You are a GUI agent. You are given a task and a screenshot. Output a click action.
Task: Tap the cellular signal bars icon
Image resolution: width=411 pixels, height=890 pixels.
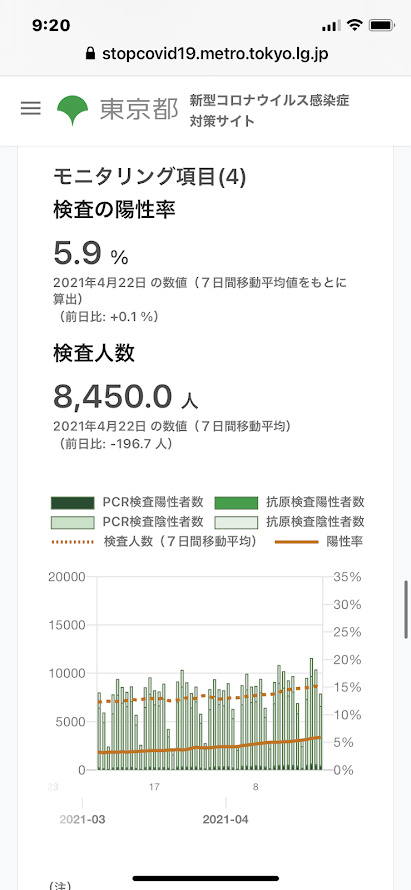tap(330, 26)
